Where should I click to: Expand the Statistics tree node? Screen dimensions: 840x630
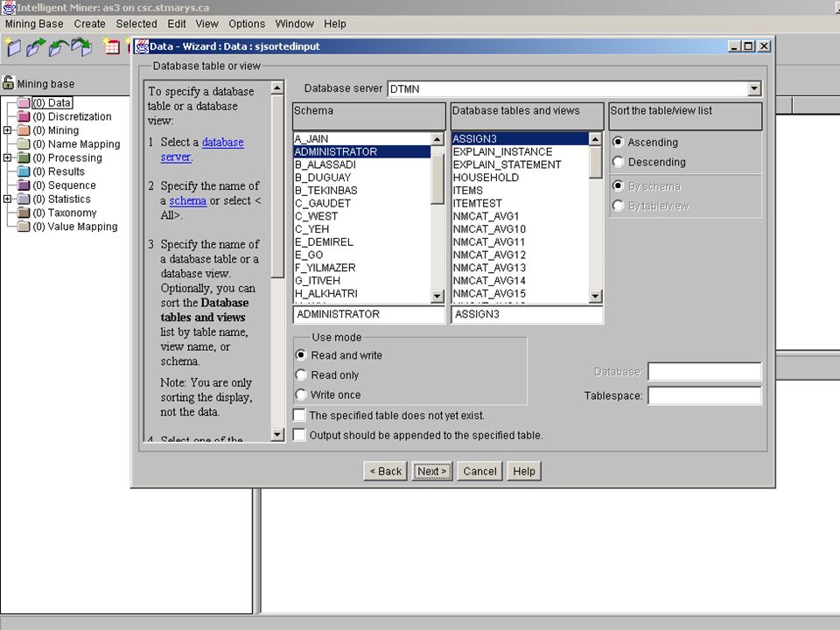tap(8, 199)
